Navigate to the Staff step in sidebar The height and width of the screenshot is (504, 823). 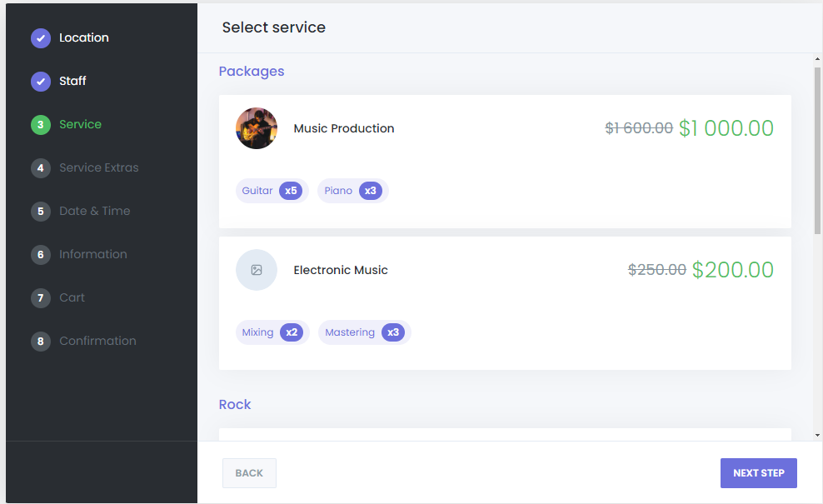[72, 81]
